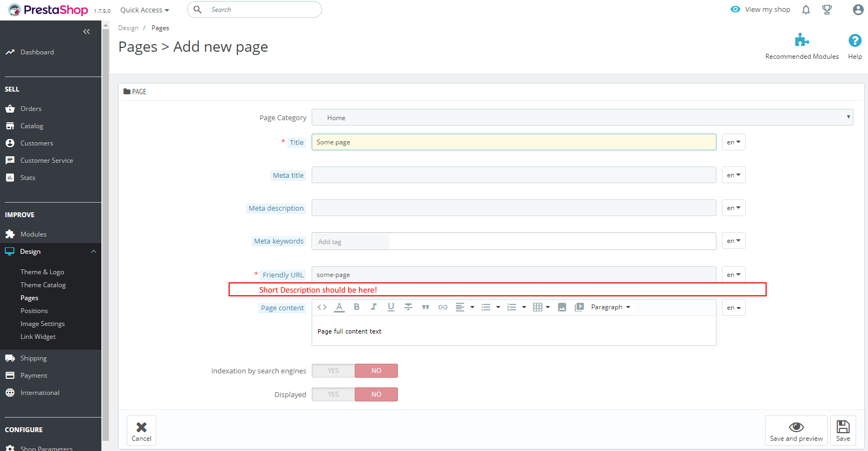Open the Page Category dropdown
Screen dimensions: 868x451
click(582, 117)
